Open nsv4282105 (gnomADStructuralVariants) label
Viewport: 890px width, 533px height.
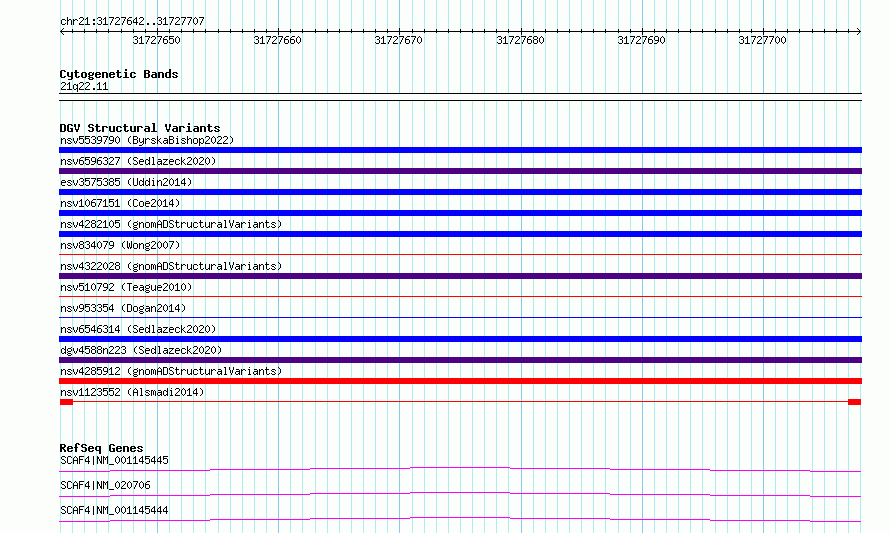point(171,224)
